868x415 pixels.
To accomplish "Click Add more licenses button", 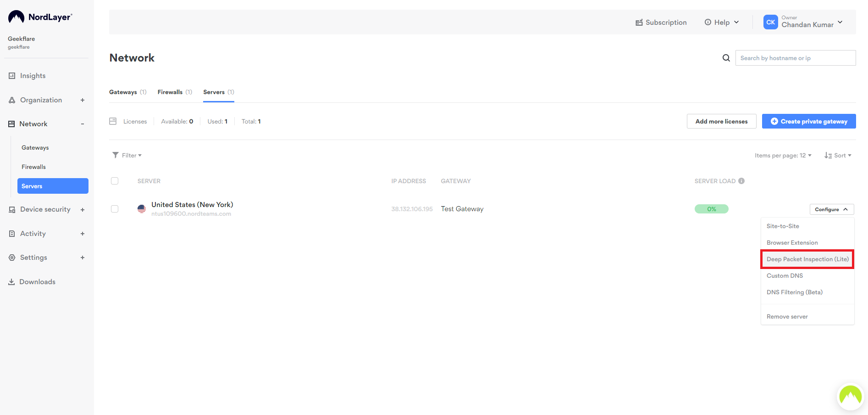I will pyautogui.click(x=721, y=121).
